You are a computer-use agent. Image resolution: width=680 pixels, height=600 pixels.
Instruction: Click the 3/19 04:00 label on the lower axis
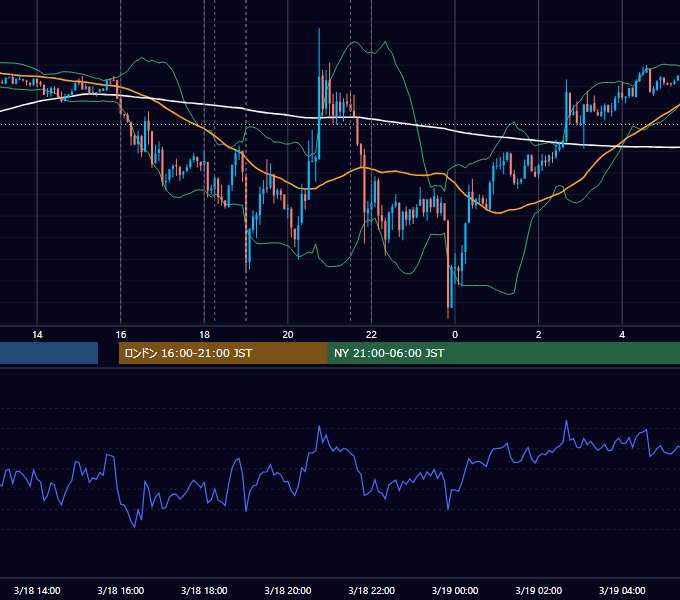pyautogui.click(x=622, y=590)
